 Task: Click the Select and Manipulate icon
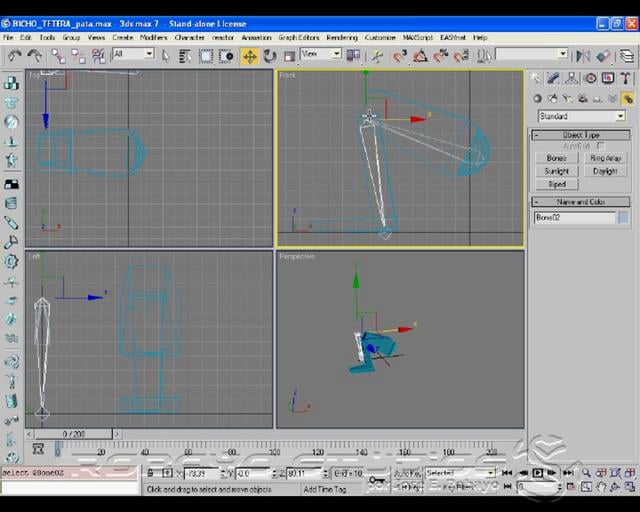click(377, 56)
